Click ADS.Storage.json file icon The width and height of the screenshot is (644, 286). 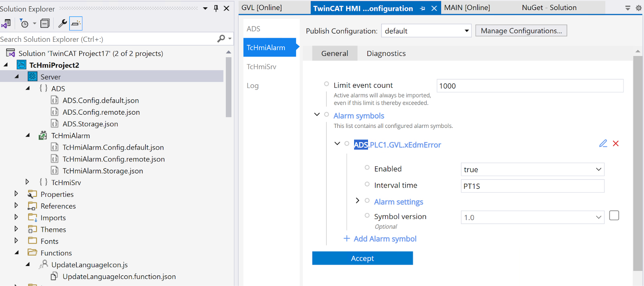click(x=55, y=123)
